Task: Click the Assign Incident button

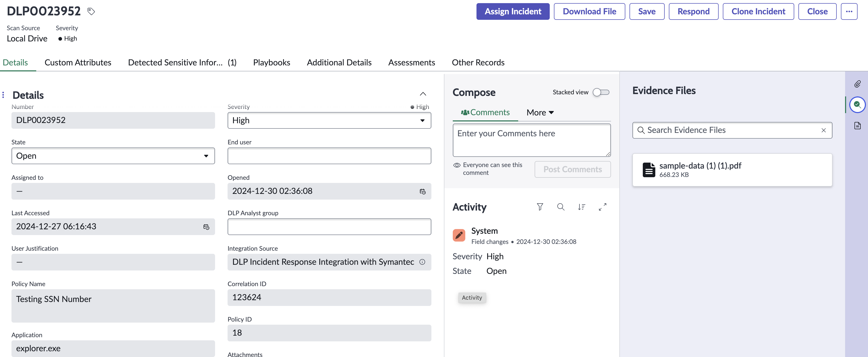Action: (x=512, y=11)
